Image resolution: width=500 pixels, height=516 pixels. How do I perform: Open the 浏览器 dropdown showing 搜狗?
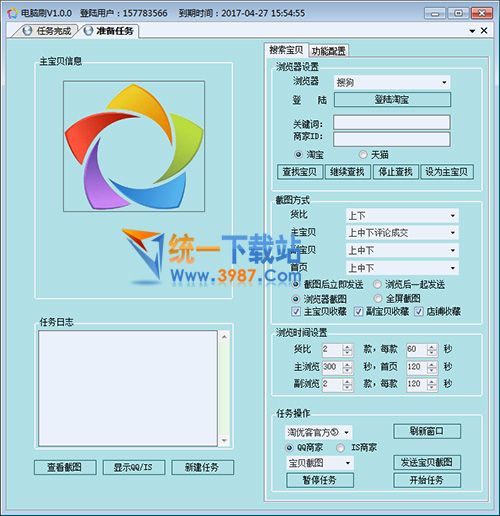(392, 82)
